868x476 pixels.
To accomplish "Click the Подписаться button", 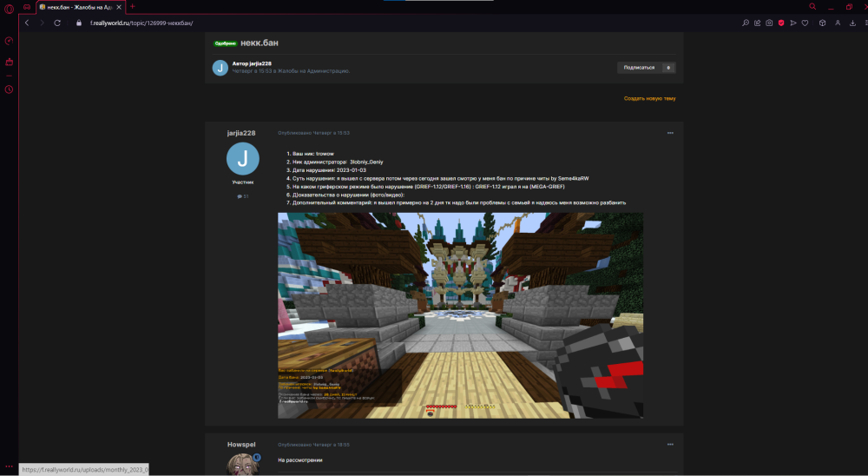I will 639,68.
